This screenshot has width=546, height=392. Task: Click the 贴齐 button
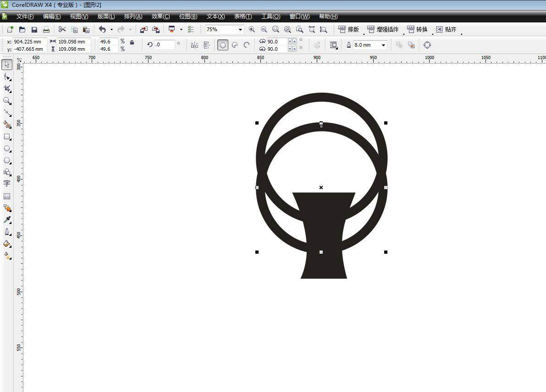[446, 29]
